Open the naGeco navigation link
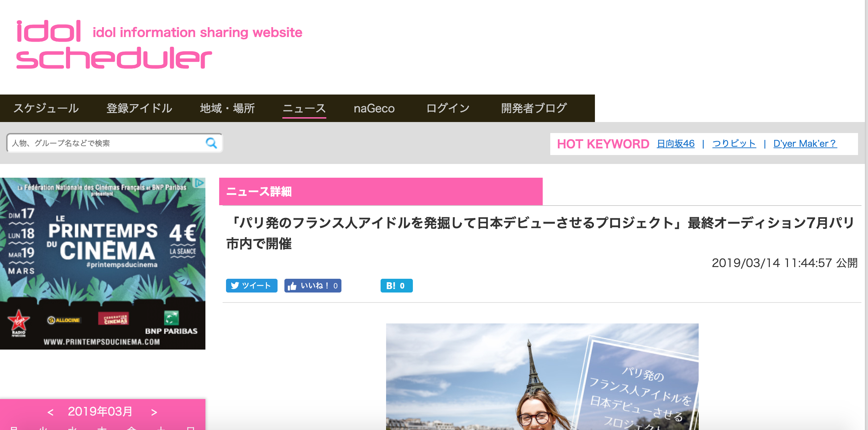The image size is (868, 430). (x=374, y=108)
